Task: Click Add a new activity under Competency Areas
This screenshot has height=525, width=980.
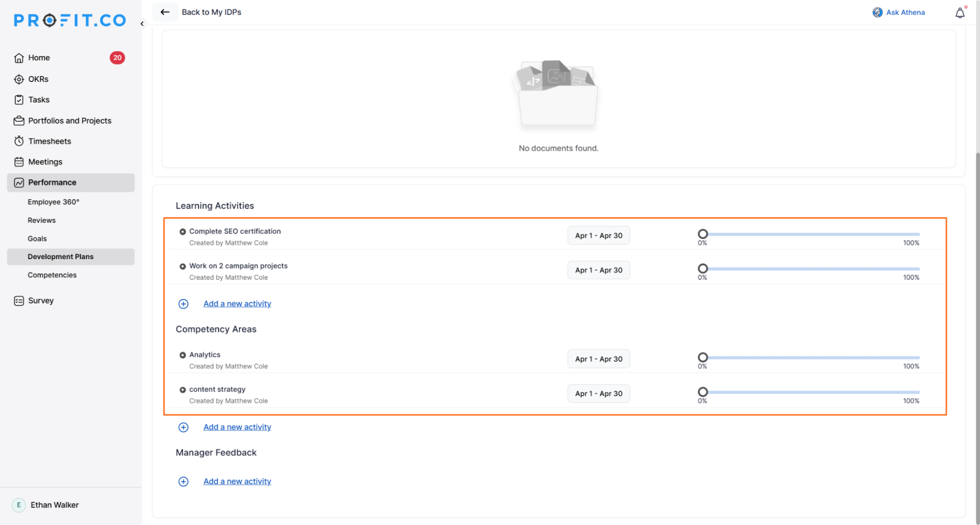Action: click(237, 427)
